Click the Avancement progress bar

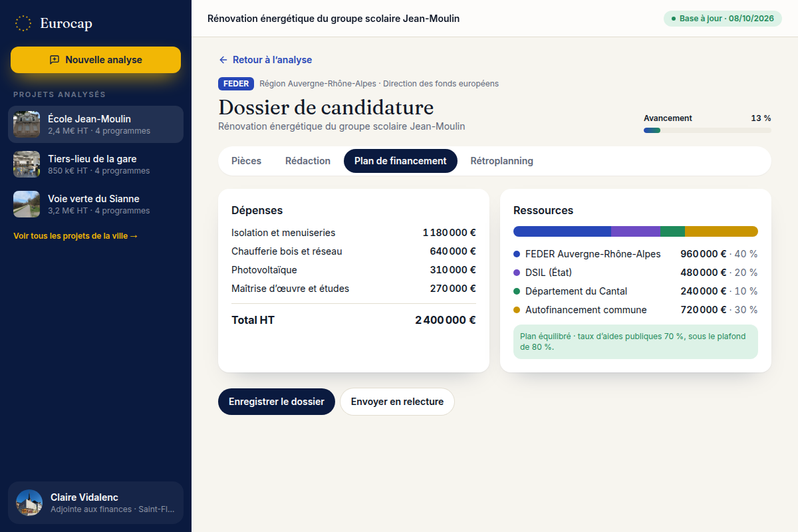(x=708, y=130)
